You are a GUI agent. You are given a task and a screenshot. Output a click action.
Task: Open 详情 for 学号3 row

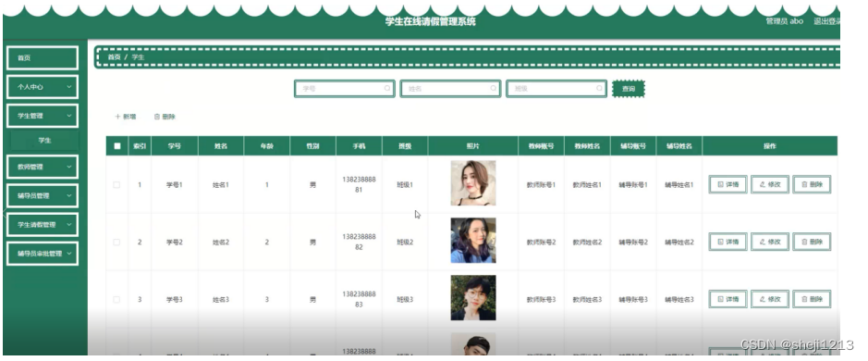pyautogui.click(x=727, y=299)
